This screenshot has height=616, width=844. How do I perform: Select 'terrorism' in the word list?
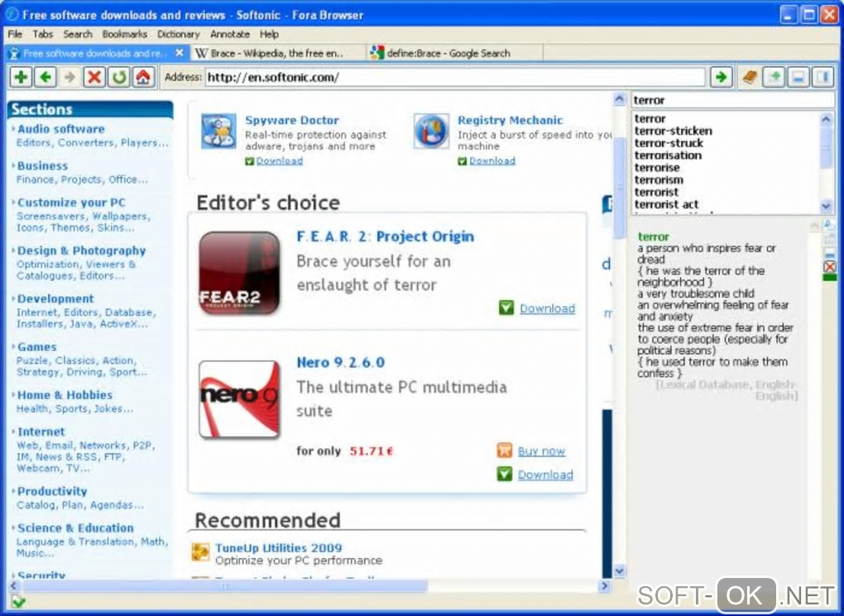tap(659, 180)
